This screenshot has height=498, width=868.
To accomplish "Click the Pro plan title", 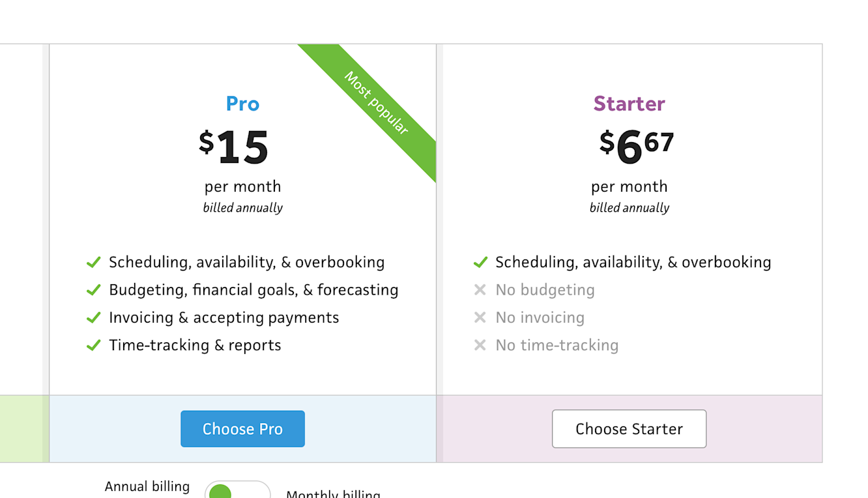I will tap(242, 104).
